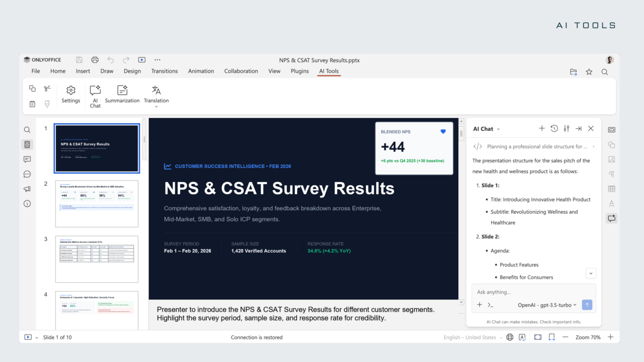This screenshot has height=362, width=644.
Task: Run the Summarization AI tool
Action: [x=122, y=94]
